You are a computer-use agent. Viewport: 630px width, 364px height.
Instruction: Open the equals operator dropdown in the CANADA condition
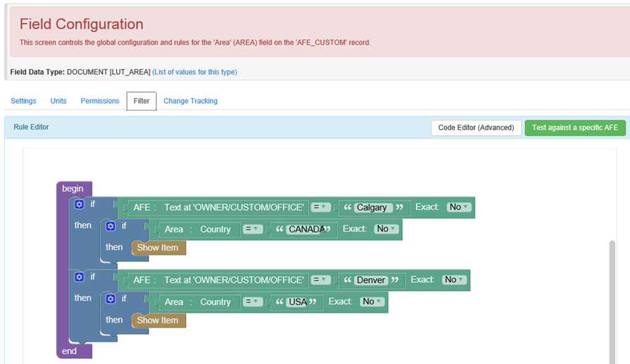pos(253,229)
